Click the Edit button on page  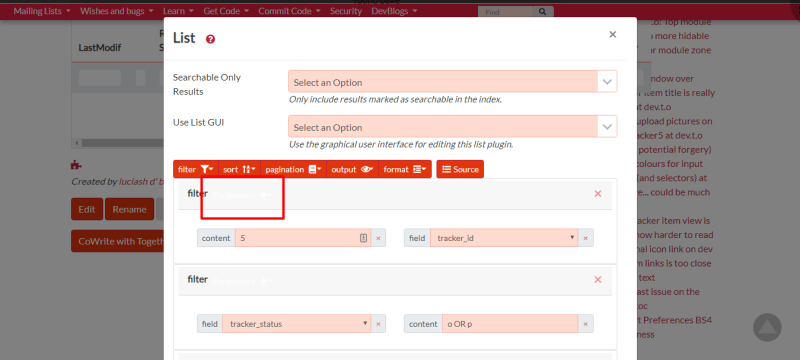point(87,209)
